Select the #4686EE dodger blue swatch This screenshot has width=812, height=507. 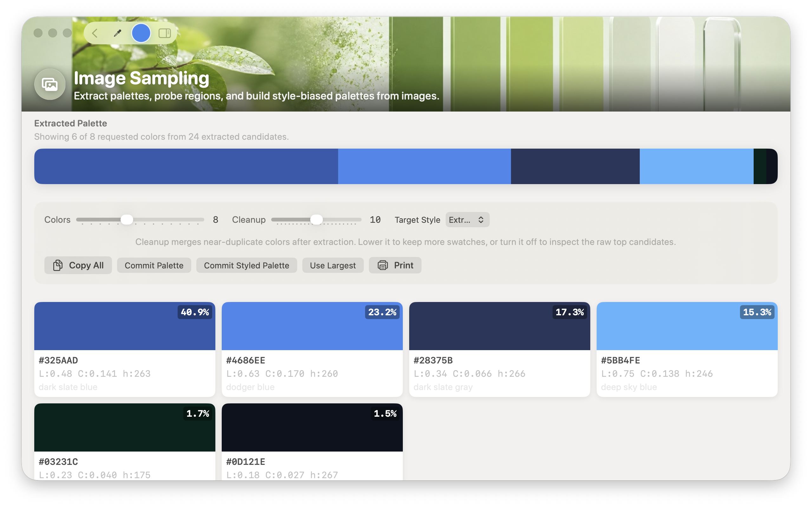[312, 350]
